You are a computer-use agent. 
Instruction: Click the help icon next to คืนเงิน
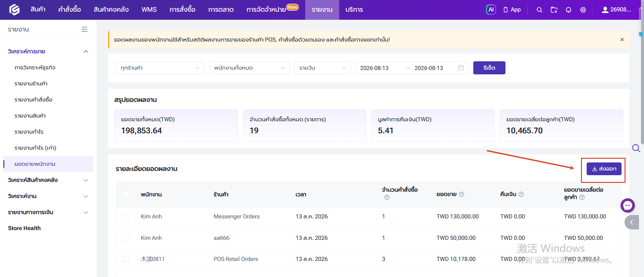(521, 194)
